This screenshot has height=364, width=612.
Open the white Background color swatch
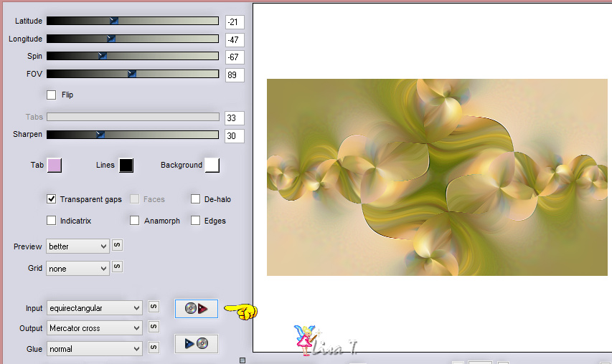[212, 165]
